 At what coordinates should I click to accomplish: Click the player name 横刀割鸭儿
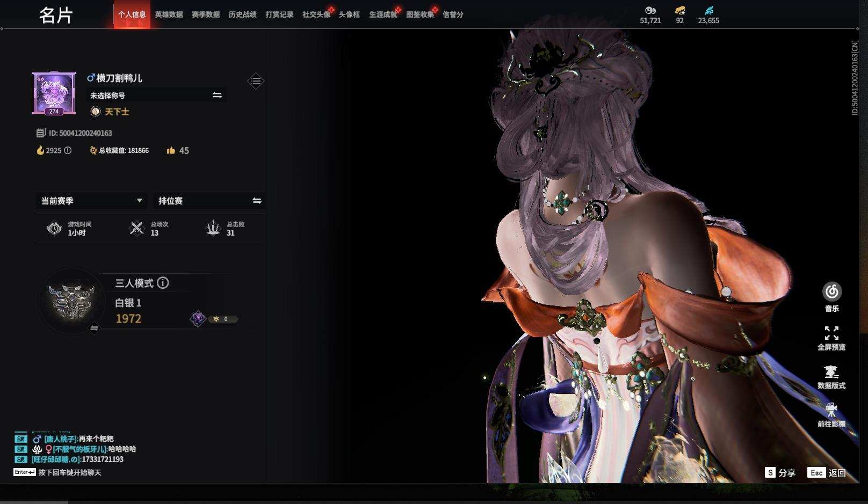[119, 78]
